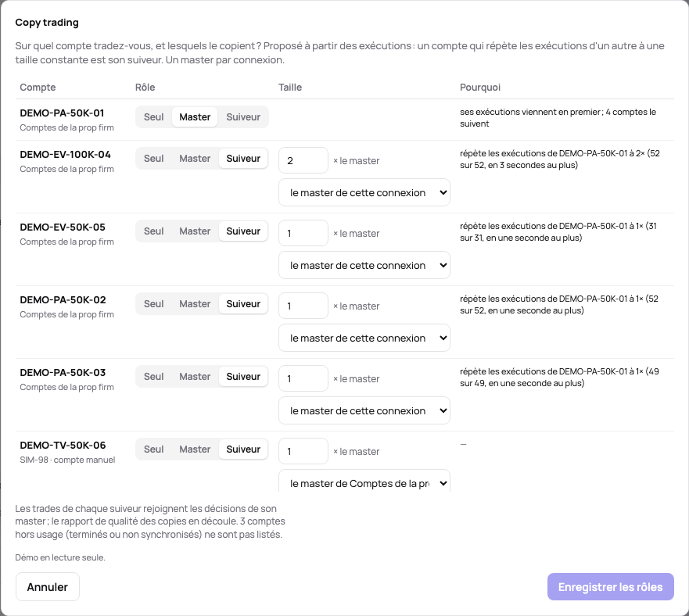The height and width of the screenshot is (616, 689).
Task: Open master dropdown for DEMO-TV-50K-06
Action: [x=364, y=481]
